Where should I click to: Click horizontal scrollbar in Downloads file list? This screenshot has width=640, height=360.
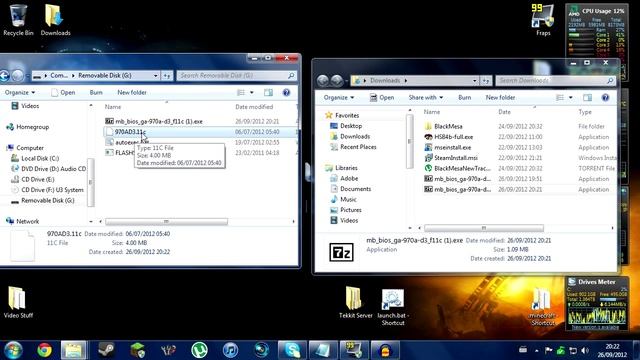[x=484, y=228]
